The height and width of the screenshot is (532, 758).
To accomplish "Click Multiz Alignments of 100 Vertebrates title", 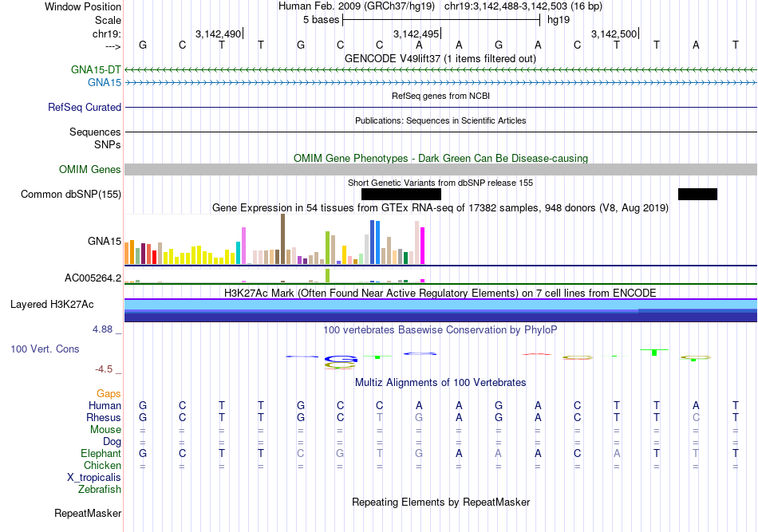I will click(x=440, y=382).
